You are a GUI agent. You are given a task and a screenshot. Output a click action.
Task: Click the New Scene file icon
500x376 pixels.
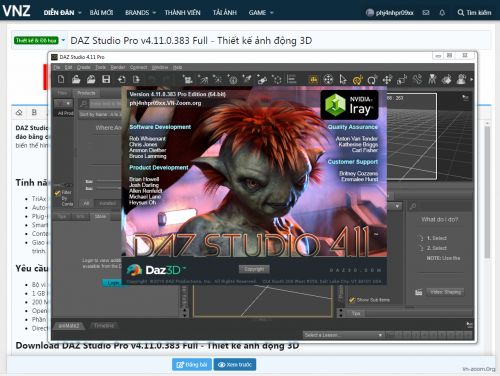point(61,79)
